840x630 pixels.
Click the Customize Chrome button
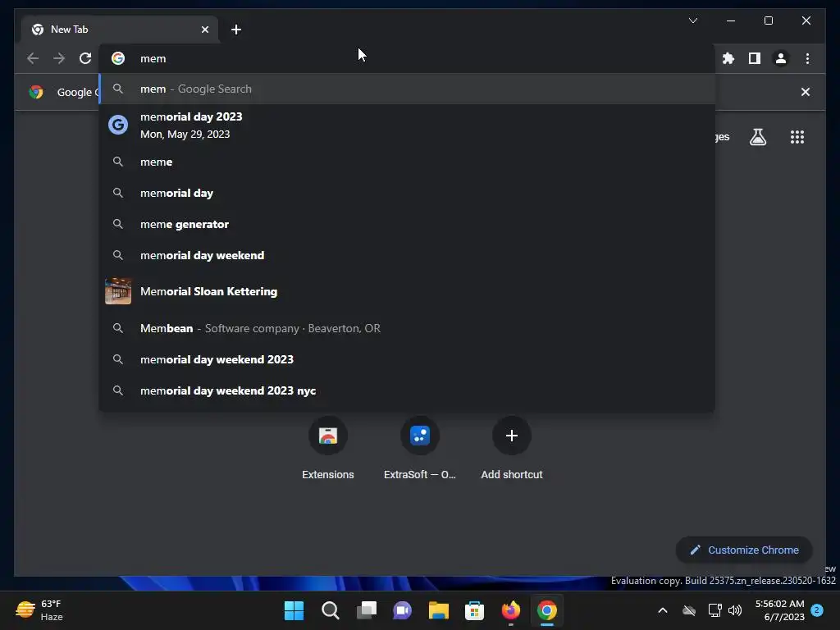click(744, 550)
